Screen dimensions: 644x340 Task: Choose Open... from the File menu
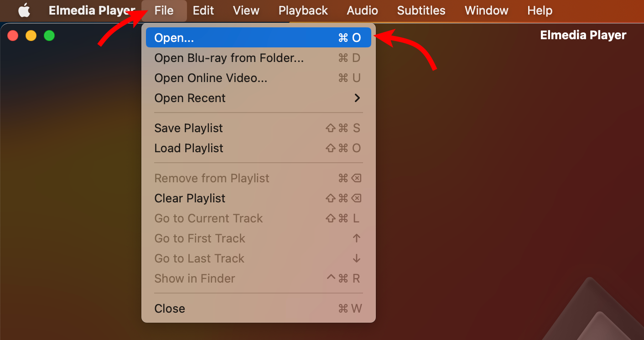pyautogui.click(x=258, y=38)
